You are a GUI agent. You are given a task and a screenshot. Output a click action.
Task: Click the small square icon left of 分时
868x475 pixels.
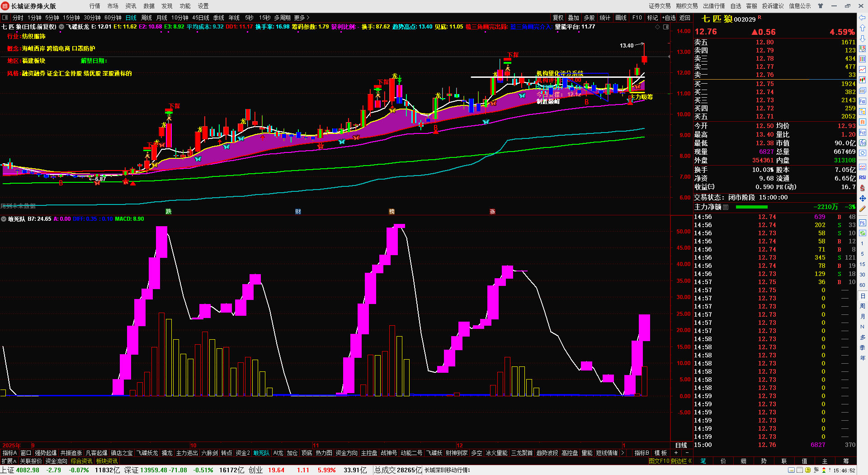pyautogui.click(x=5, y=18)
